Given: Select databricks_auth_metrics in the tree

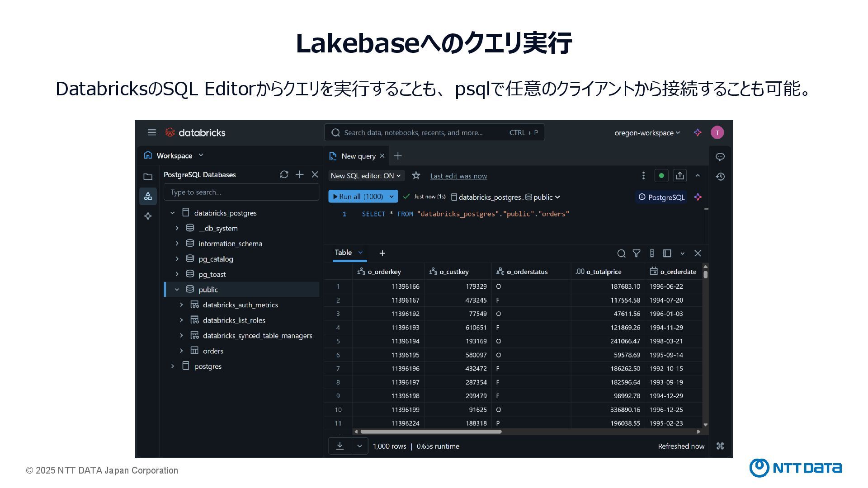Looking at the screenshot, I should coord(241,305).
